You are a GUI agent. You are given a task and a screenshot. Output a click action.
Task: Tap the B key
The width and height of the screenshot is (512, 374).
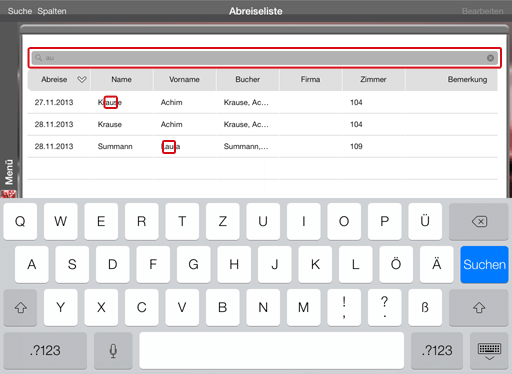223,307
